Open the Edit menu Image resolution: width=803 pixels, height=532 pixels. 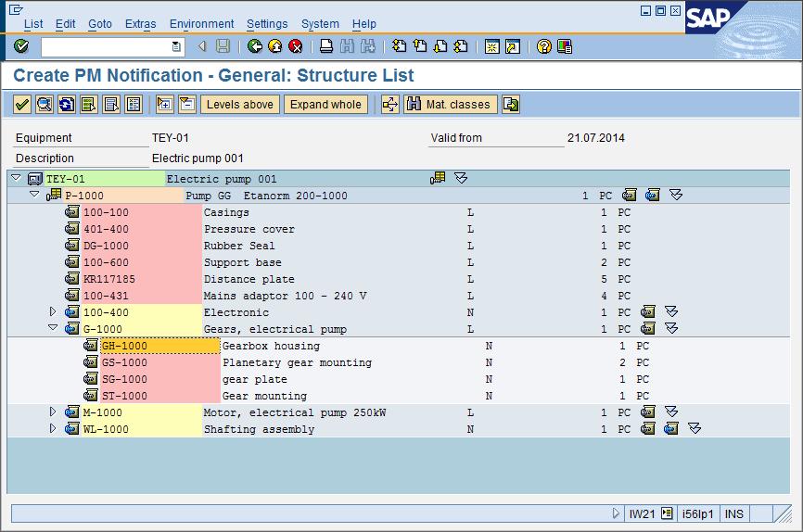pos(66,24)
